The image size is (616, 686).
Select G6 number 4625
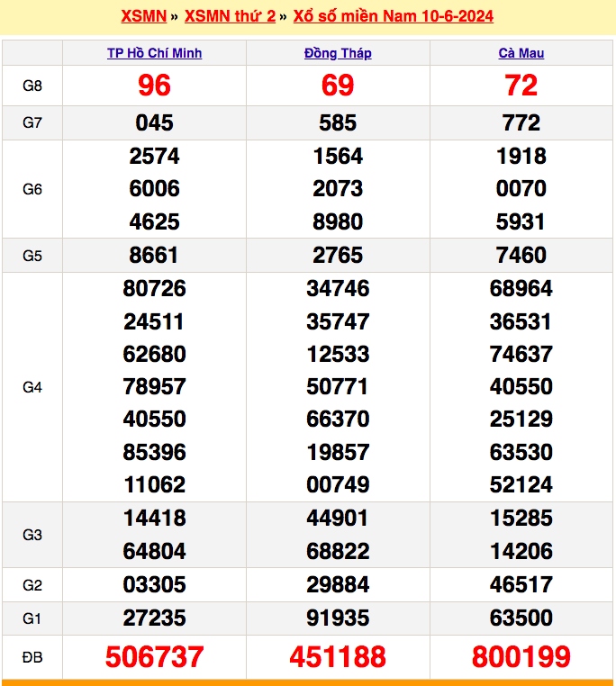(x=154, y=221)
